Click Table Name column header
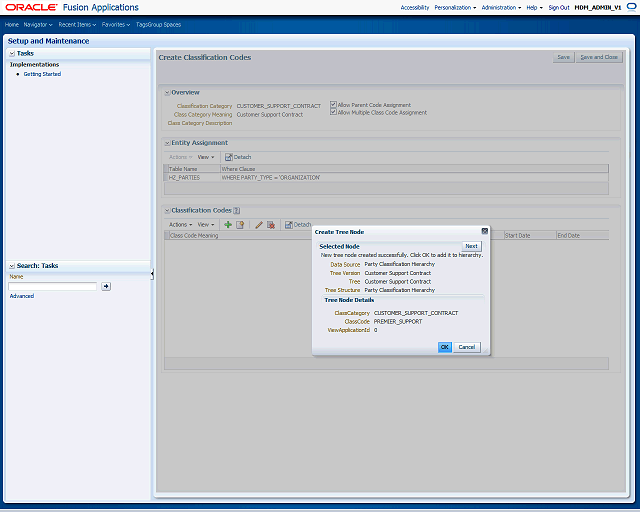This screenshot has height=512, width=640. click(x=194, y=169)
